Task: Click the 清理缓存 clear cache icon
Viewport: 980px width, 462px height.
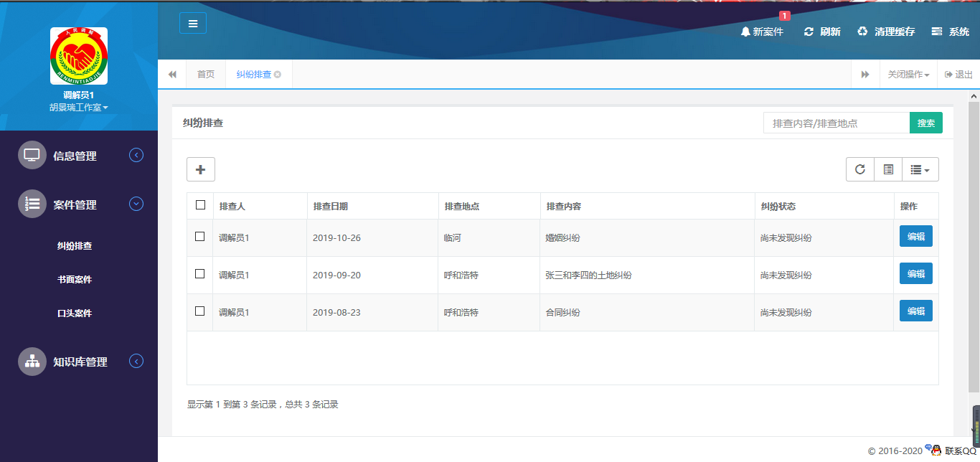Action: pyautogui.click(x=862, y=32)
